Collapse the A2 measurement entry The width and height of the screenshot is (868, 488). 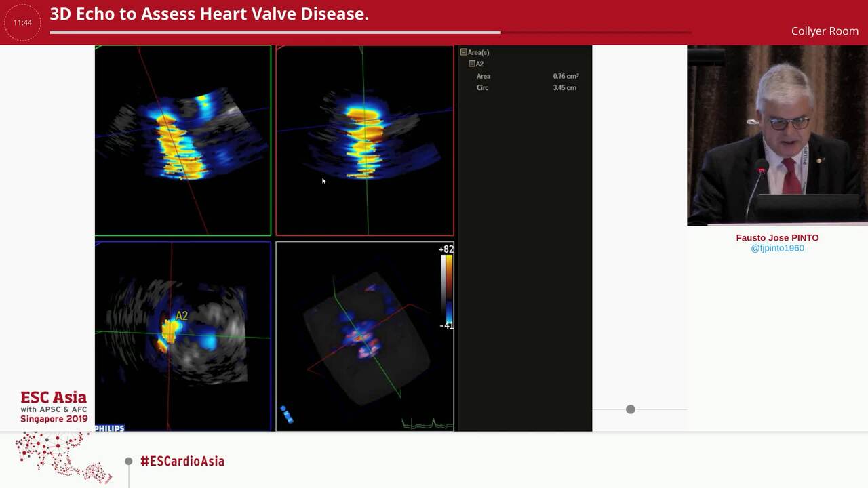(x=472, y=64)
